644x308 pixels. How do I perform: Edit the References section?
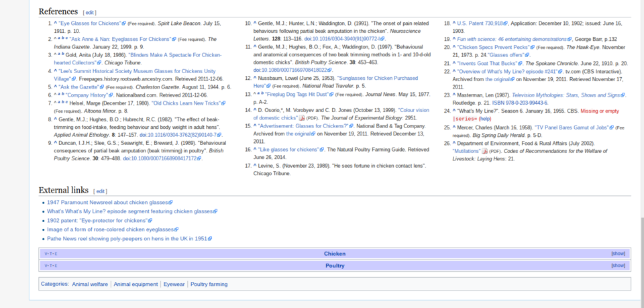click(x=89, y=13)
